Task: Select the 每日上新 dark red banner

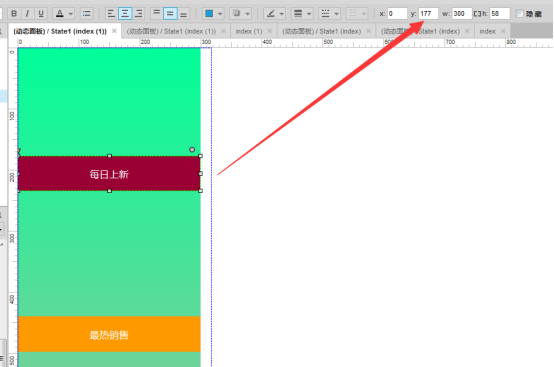Action: (x=109, y=174)
